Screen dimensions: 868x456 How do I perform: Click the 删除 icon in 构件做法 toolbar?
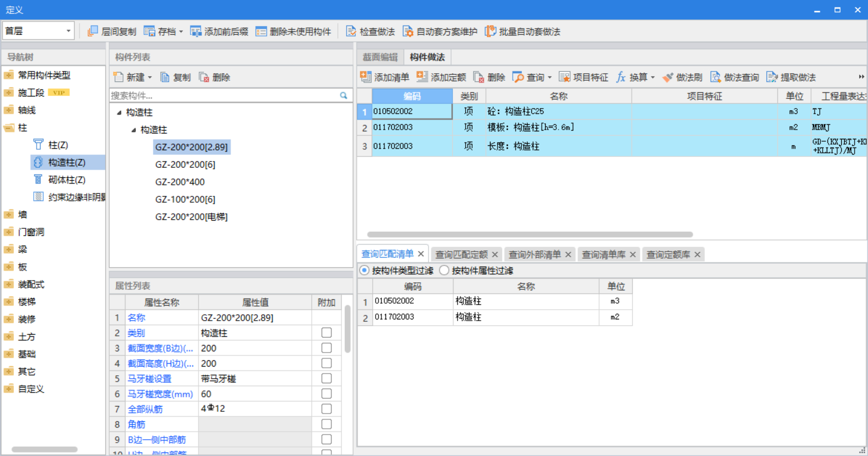coord(478,77)
